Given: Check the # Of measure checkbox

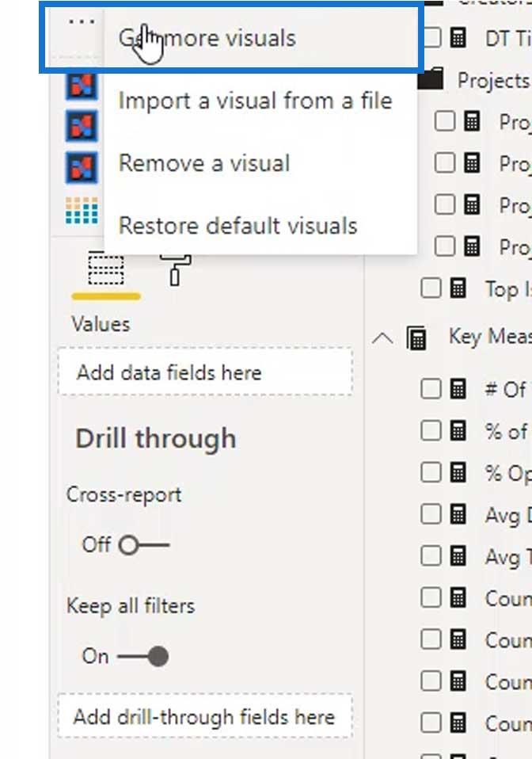Looking at the screenshot, I should point(431,389).
